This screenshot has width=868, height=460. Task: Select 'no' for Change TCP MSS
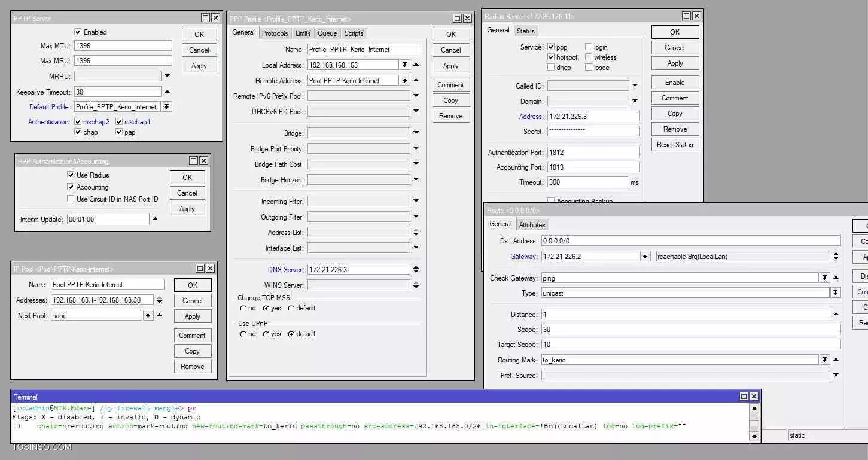[x=243, y=309]
